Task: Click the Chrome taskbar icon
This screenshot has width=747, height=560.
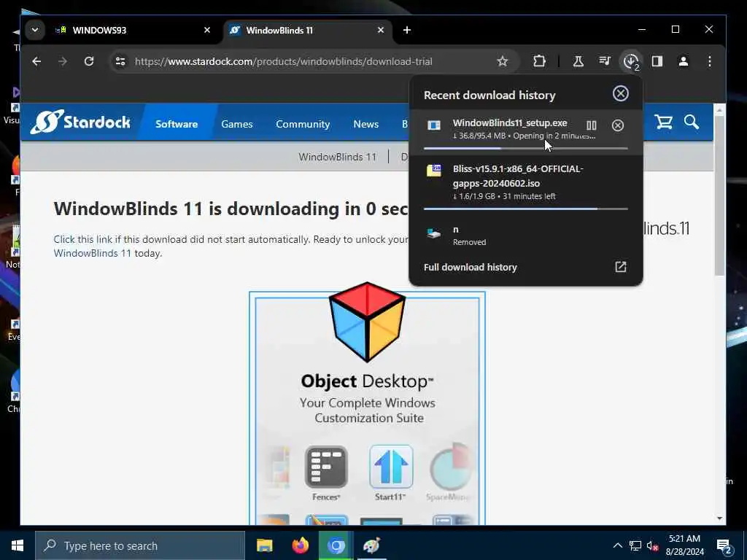Action: (x=336, y=545)
